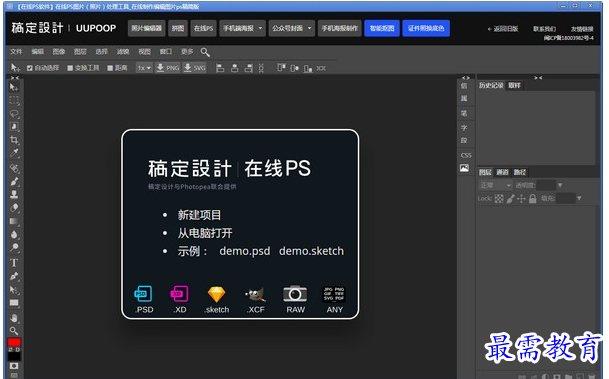Select the Rectangular Marquee tool
This screenshot has height=379, width=609.
click(x=14, y=101)
